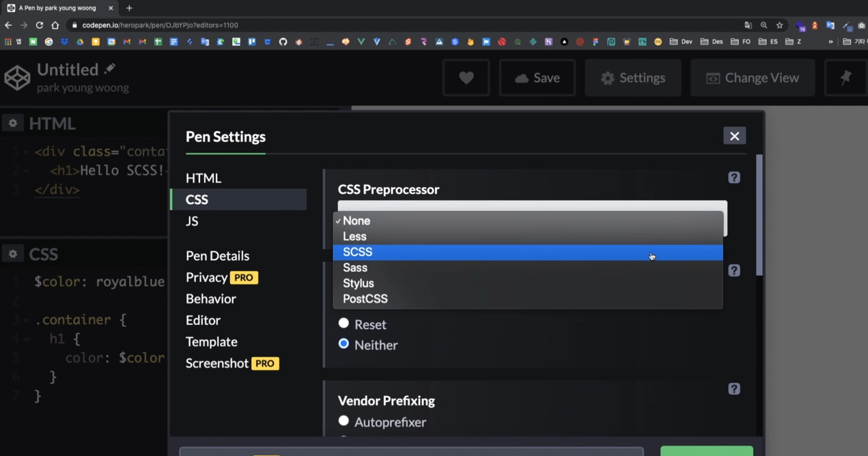Click the heart (love) button
Screen dimensions: 868x456
coord(466,78)
